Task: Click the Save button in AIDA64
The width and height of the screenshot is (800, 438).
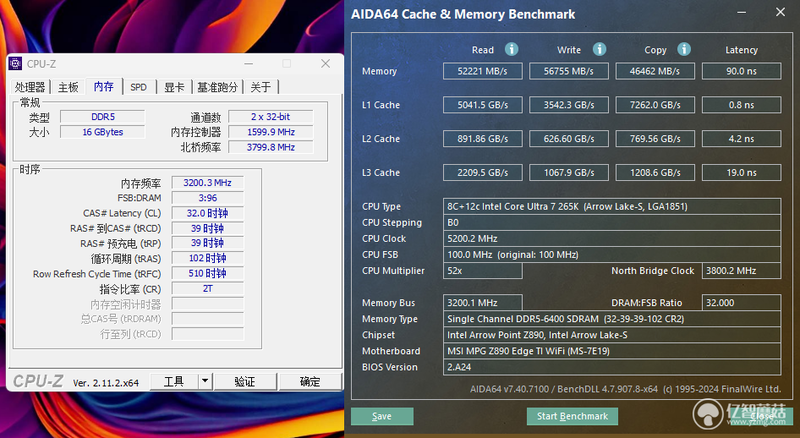Action: click(x=382, y=416)
